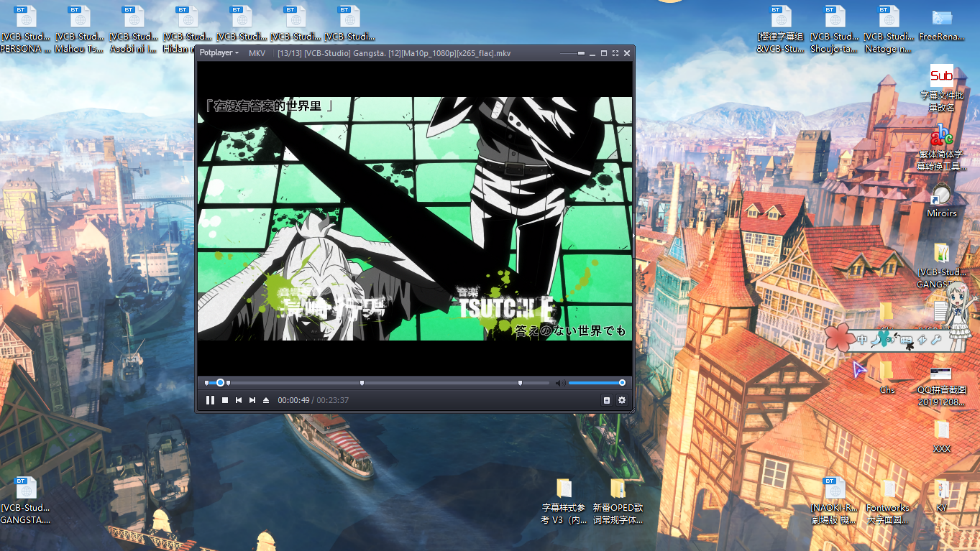Stop the video with the Stop button

225,400
